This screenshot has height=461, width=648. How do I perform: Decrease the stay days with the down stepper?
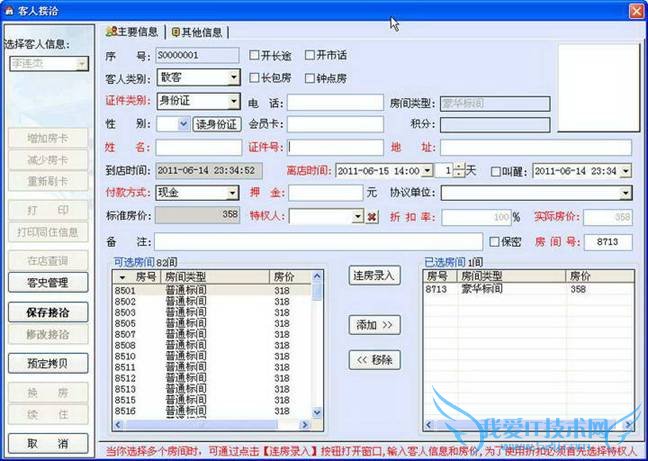point(459,174)
